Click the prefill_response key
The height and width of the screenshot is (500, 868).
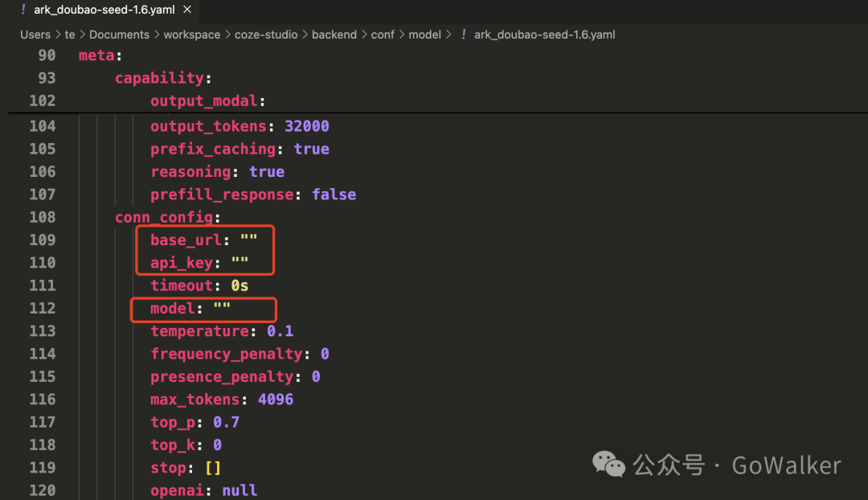tap(222, 195)
